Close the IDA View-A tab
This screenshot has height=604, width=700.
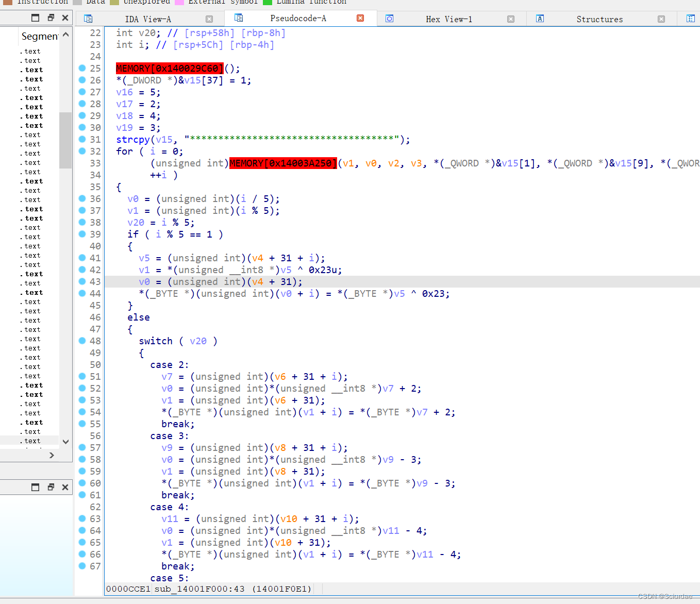point(209,19)
